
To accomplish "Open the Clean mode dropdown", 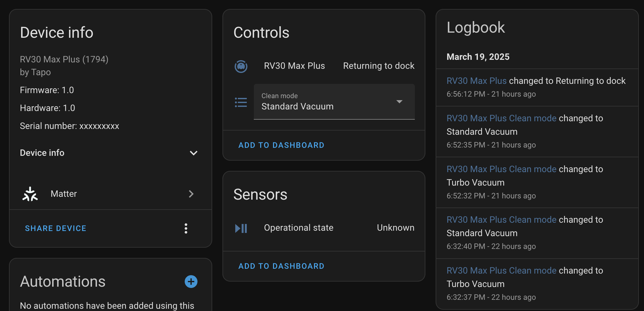I will coord(334,102).
